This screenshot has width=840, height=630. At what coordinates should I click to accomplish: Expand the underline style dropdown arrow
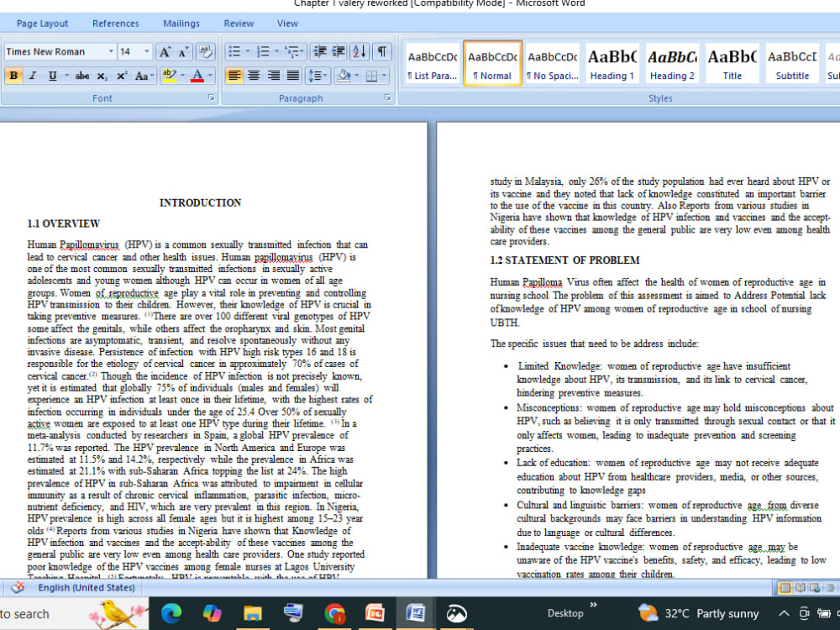click(x=66, y=76)
